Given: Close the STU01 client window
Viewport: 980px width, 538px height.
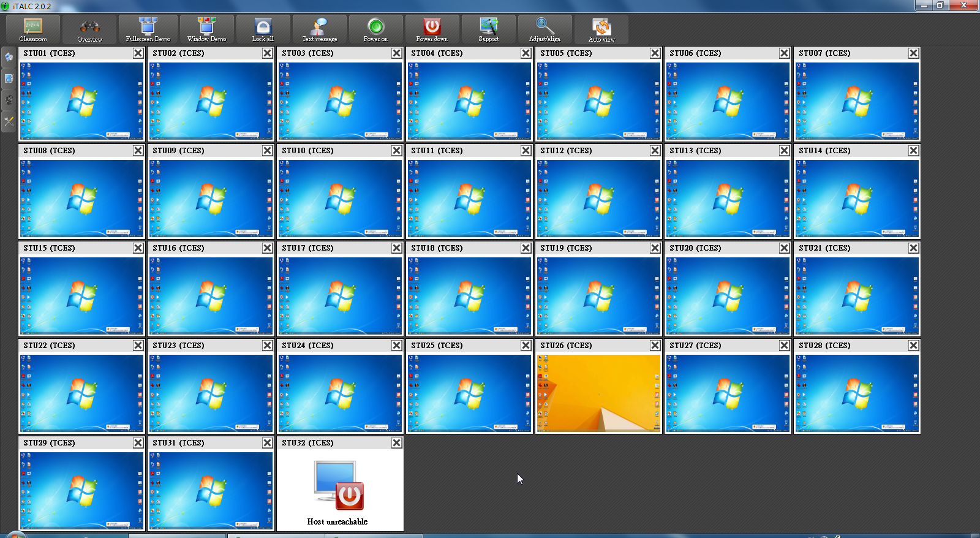Looking at the screenshot, I should tap(138, 53).
